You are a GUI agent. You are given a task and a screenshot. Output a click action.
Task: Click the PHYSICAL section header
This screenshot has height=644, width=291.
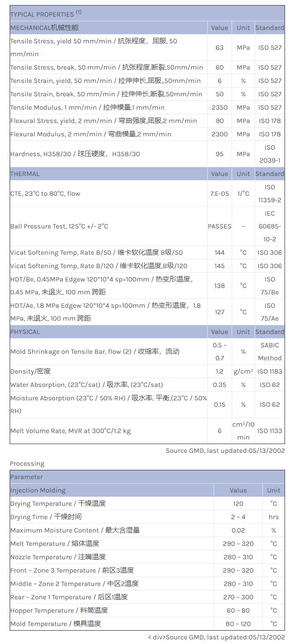25,332
